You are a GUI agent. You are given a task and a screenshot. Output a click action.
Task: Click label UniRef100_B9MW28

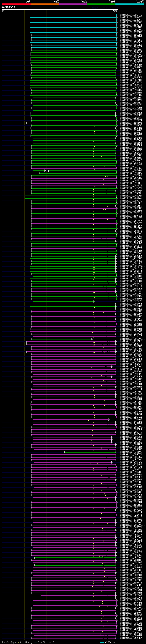tap(131, 48)
